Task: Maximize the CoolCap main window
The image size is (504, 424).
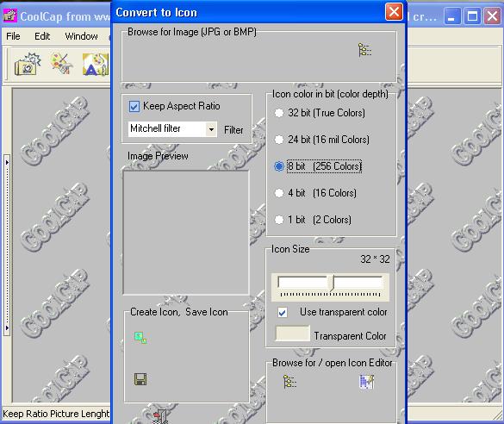Action: pyautogui.click(x=472, y=16)
